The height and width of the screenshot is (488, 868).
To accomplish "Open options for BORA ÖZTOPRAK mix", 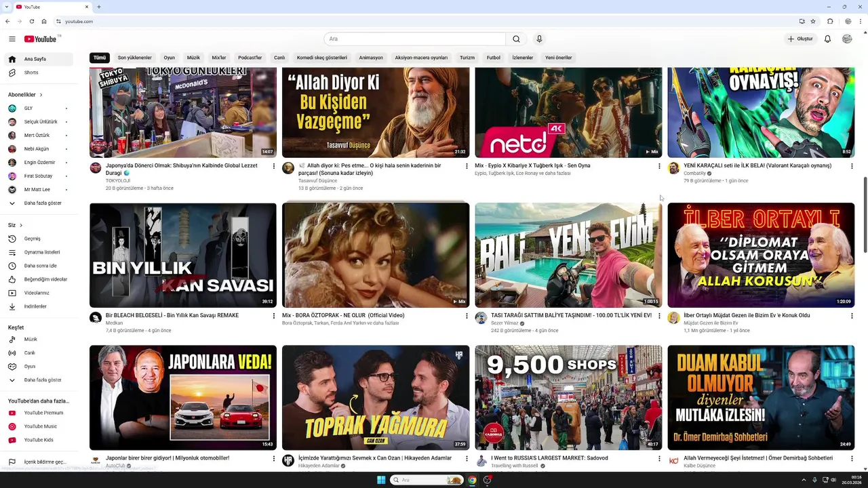I will point(467,316).
